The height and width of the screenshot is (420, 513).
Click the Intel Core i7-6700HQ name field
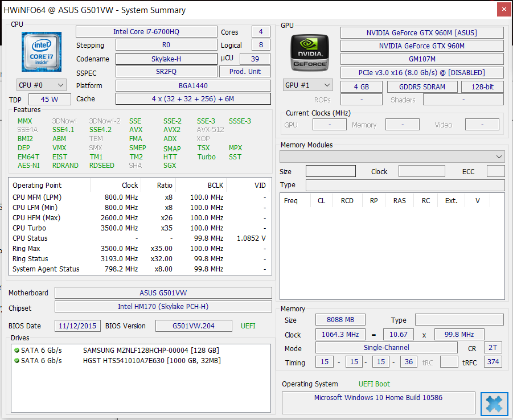pyautogui.click(x=146, y=32)
